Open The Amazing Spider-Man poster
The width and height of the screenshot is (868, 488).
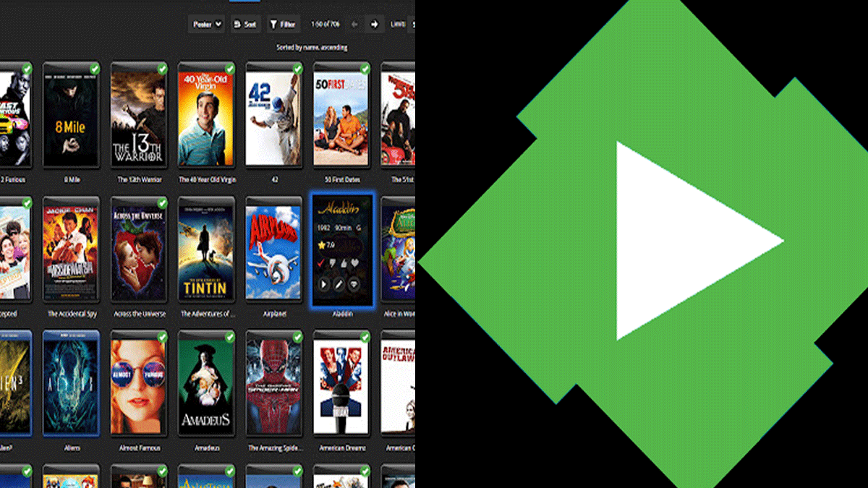coord(273,384)
